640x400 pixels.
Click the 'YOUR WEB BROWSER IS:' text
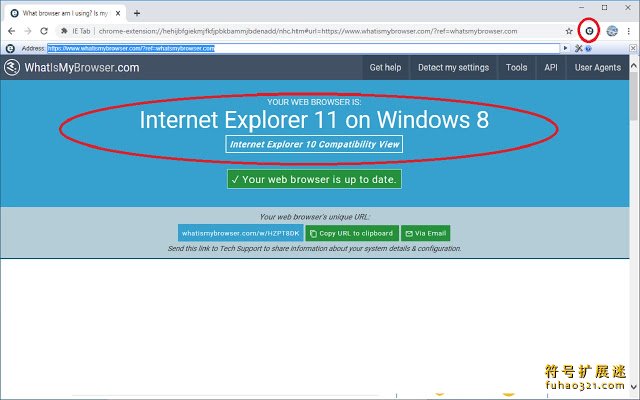[x=314, y=102]
